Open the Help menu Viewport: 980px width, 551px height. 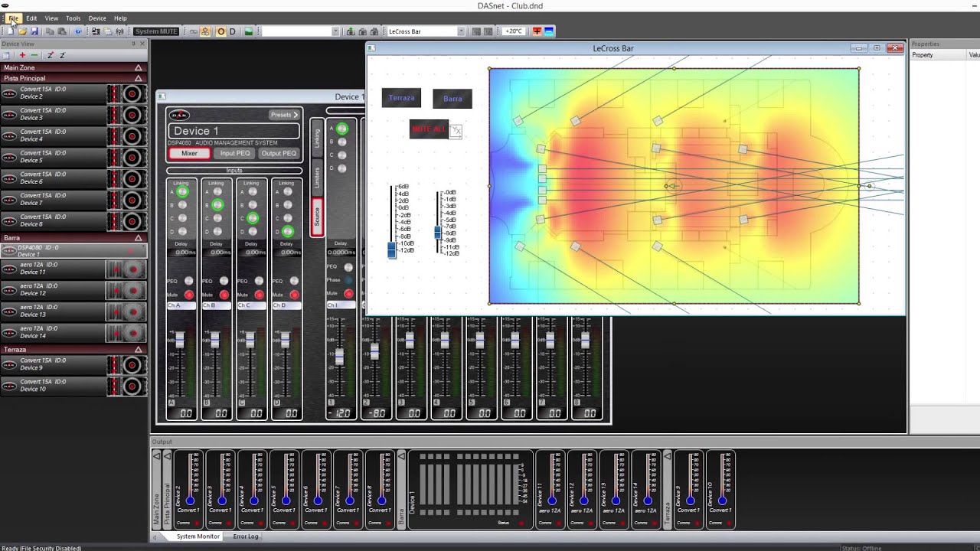(x=120, y=18)
